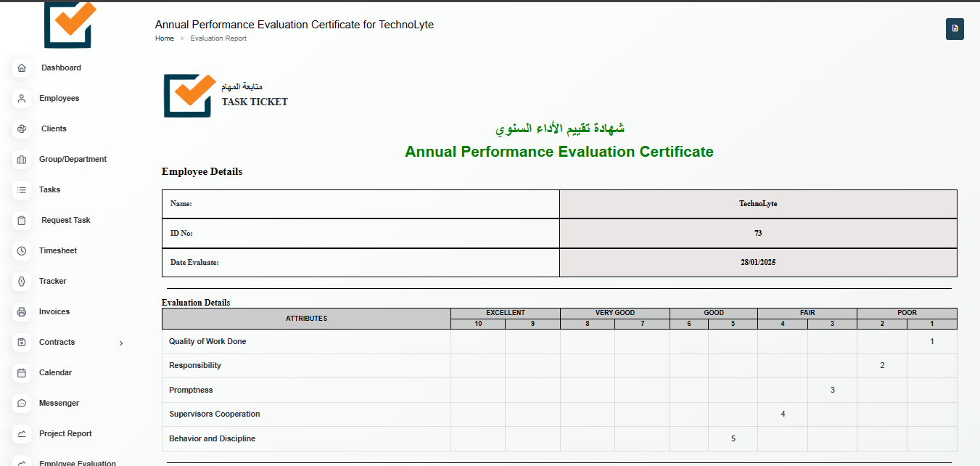Click the Messenger chat bubble icon
Screen dimensions: 980x466
(22, 404)
